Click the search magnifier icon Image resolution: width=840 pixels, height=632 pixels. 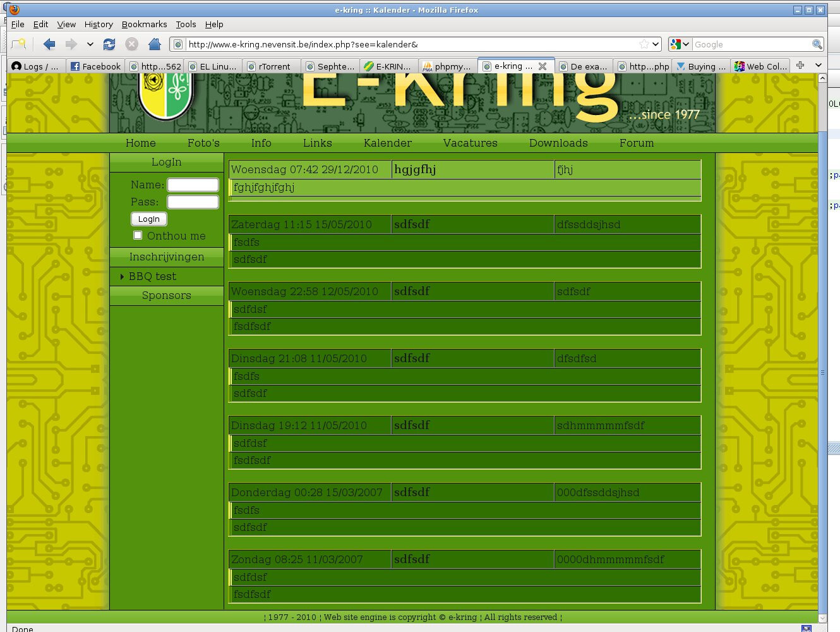point(817,44)
